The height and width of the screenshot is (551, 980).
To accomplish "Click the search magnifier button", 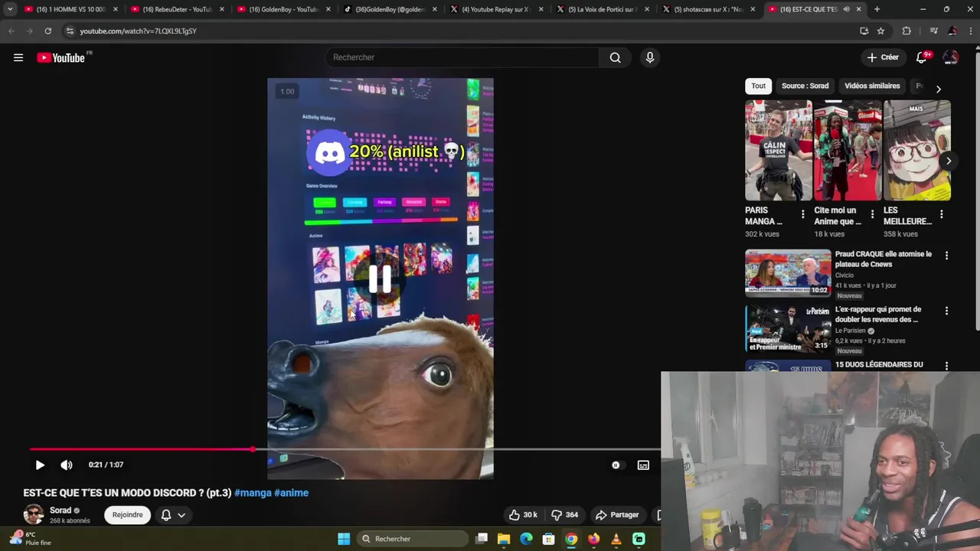I will [615, 57].
